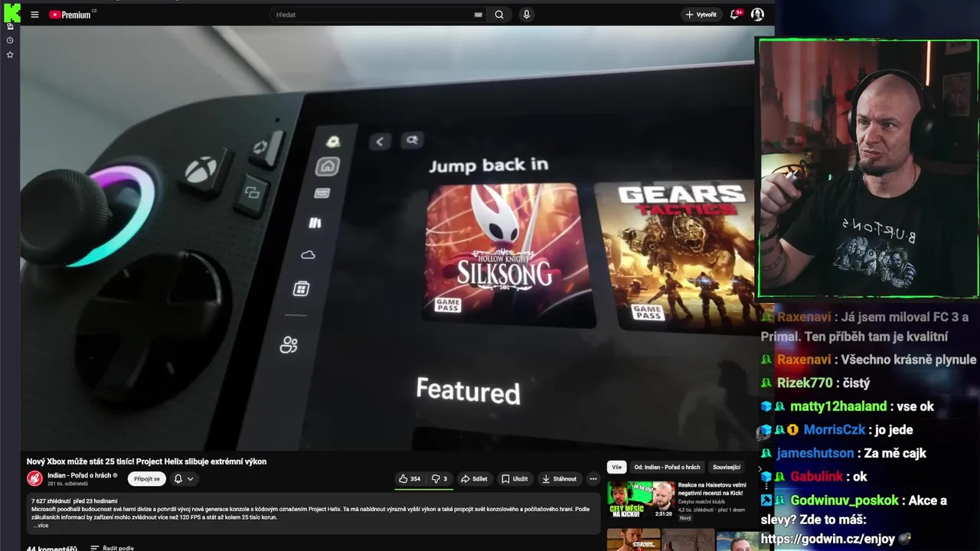980x551 pixels.
Task: Like the video with 354 likes
Action: click(410, 479)
